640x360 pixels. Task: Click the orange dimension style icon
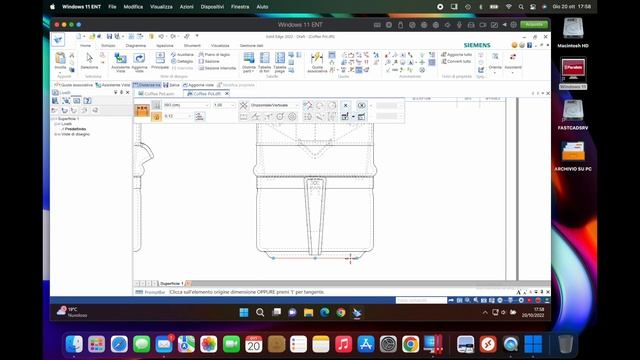(142, 110)
